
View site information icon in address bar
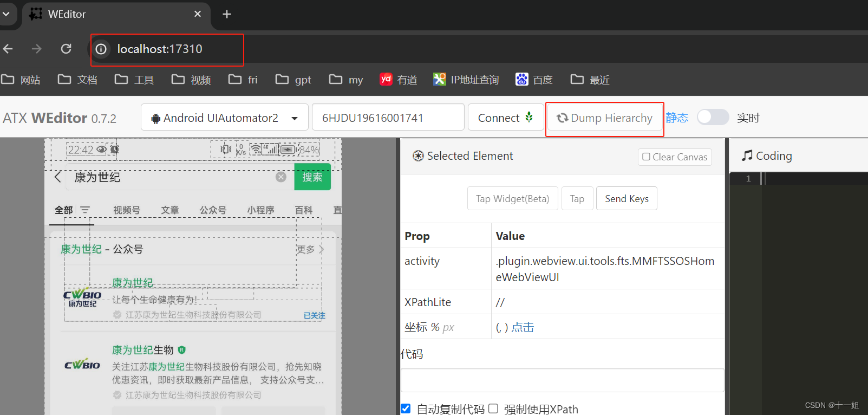[101, 49]
